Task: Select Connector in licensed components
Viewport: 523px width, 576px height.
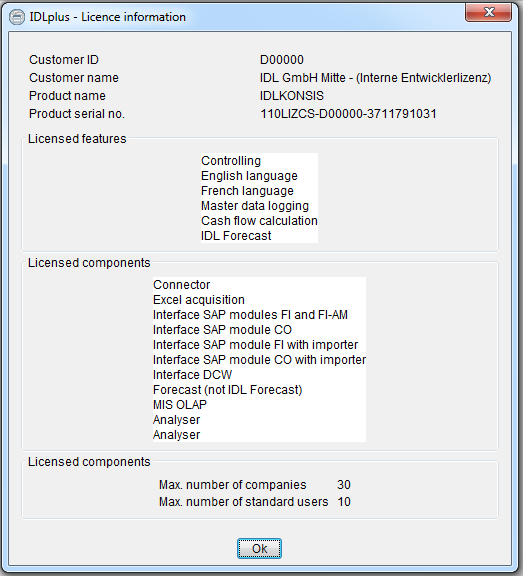Action: pyautogui.click(x=181, y=285)
